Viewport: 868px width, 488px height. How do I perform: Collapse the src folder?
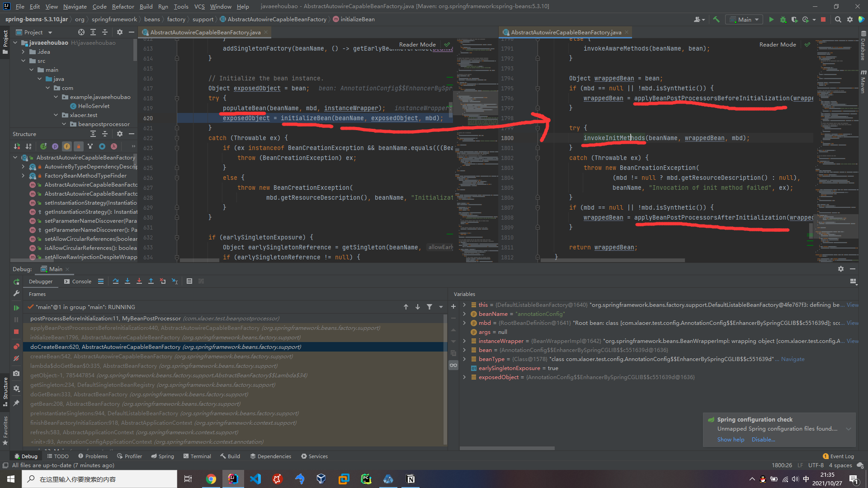24,61
